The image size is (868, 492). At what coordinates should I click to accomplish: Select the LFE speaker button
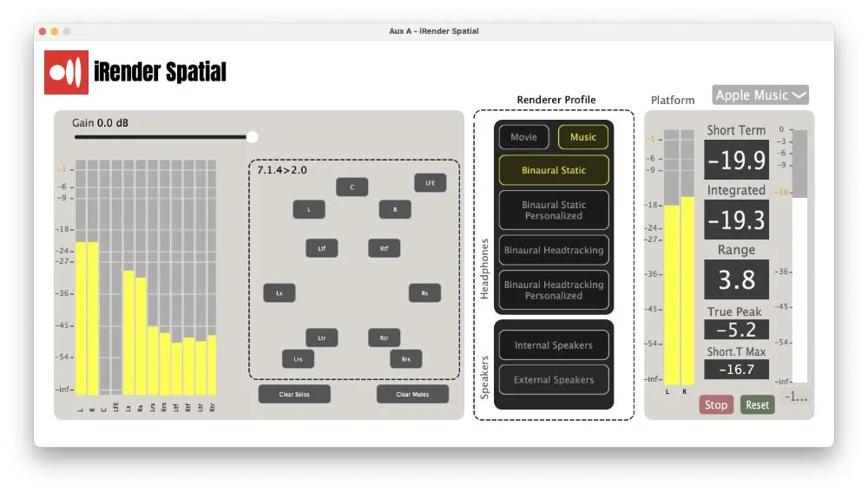click(431, 183)
